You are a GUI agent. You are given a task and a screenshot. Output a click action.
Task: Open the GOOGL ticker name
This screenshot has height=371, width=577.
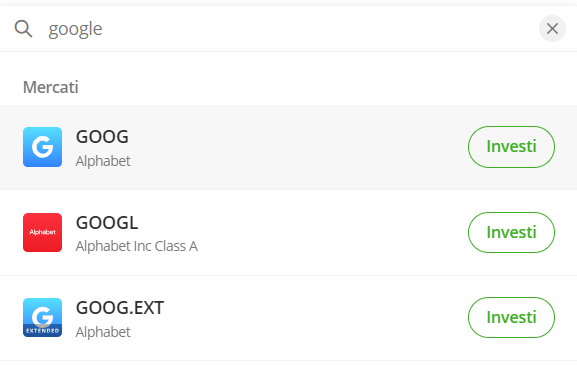107,223
